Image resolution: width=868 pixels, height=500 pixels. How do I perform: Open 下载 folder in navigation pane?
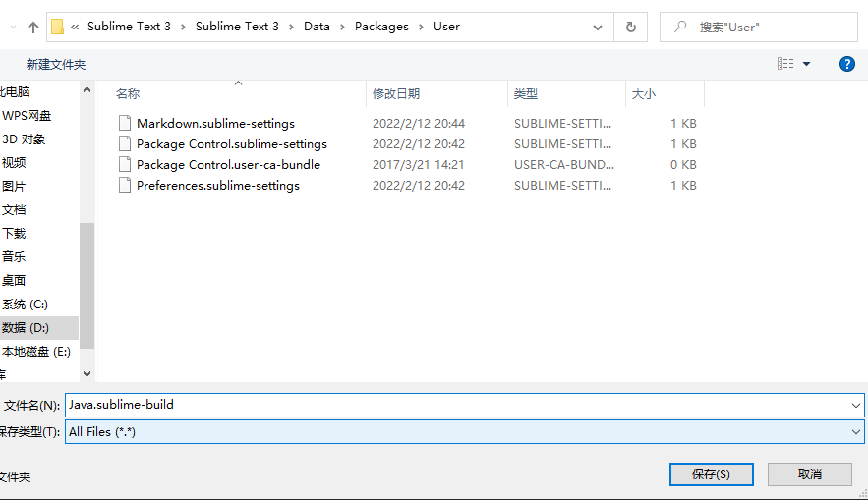coord(14,234)
